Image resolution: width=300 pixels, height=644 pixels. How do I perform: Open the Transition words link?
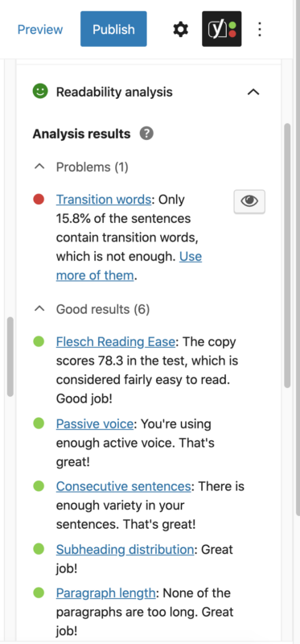tap(104, 199)
